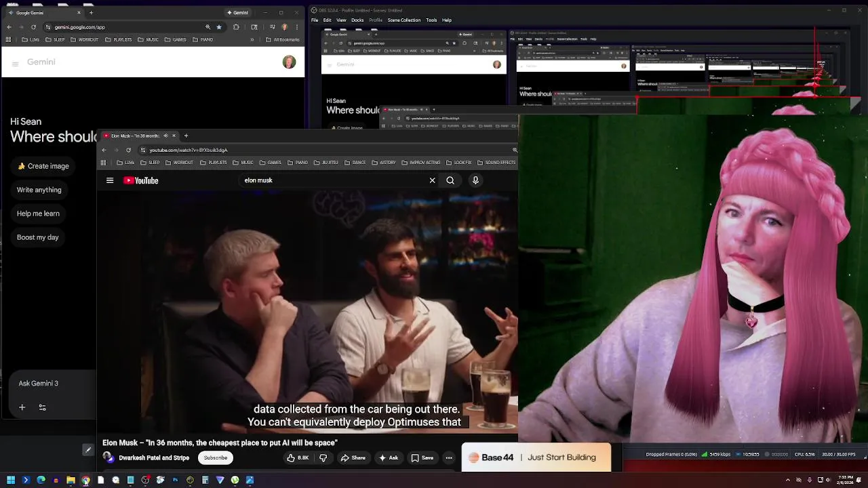Viewport: 868px width, 488px height.
Task: Open LOCK FIX bookmark folder
Action: tap(458, 163)
